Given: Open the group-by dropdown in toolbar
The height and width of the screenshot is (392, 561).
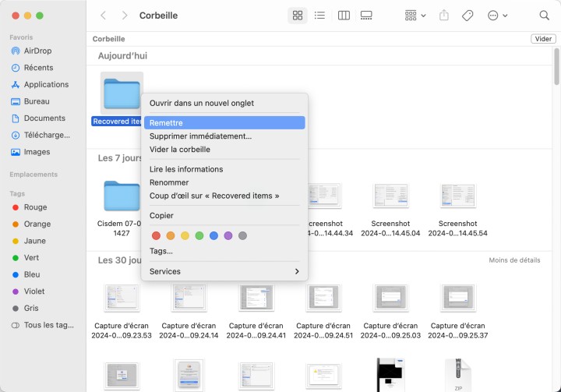Looking at the screenshot, I should [x=415, y=16].
